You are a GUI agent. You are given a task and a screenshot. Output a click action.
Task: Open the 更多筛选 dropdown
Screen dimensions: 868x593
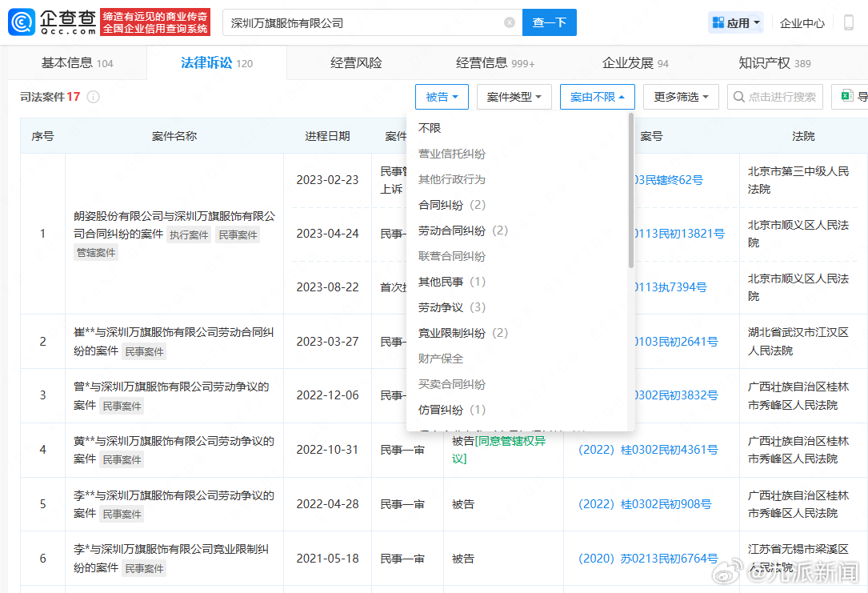(x=681, y=97)
